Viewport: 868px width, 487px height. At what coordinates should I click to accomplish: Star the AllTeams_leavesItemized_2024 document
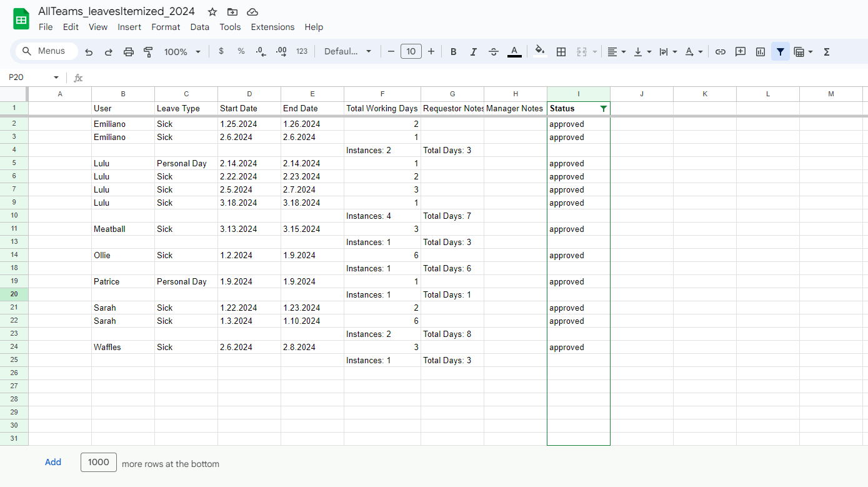212,12
